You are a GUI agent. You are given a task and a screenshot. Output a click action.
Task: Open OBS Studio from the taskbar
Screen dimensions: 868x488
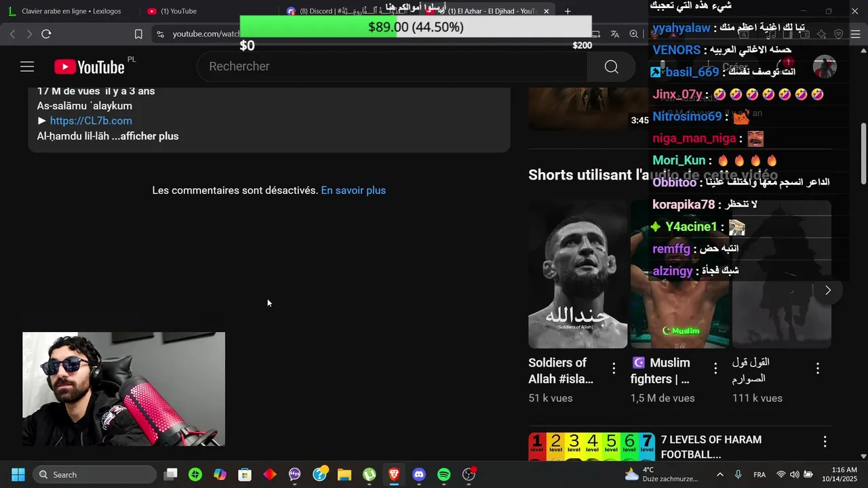coord(469,474)
